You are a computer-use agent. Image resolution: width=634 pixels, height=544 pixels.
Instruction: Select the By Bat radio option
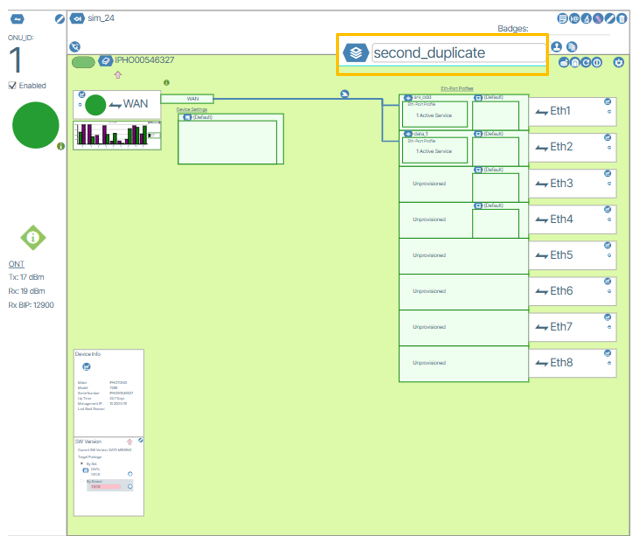[80, 464]
